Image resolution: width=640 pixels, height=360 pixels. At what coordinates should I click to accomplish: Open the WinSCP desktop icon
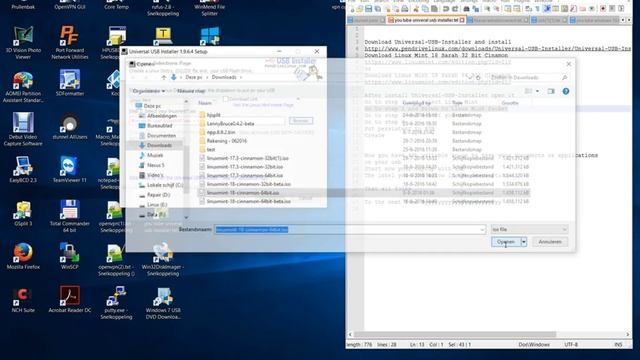pyautogui.click(x=69, y=256)
